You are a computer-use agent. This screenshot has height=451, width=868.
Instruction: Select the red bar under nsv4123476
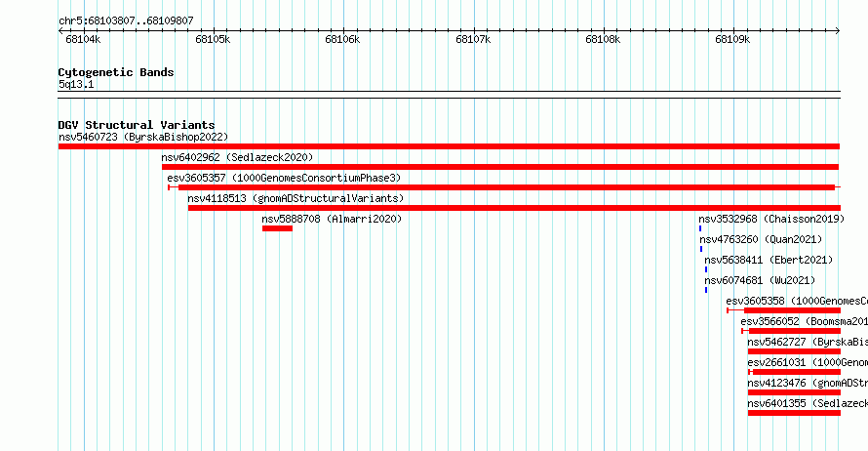(x=795, y=392)
